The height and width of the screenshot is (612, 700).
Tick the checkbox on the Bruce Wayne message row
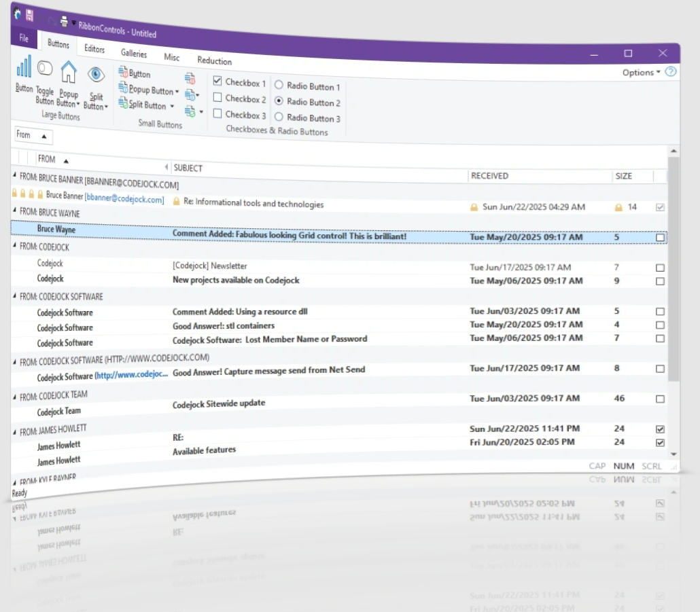tap(660, 237)
